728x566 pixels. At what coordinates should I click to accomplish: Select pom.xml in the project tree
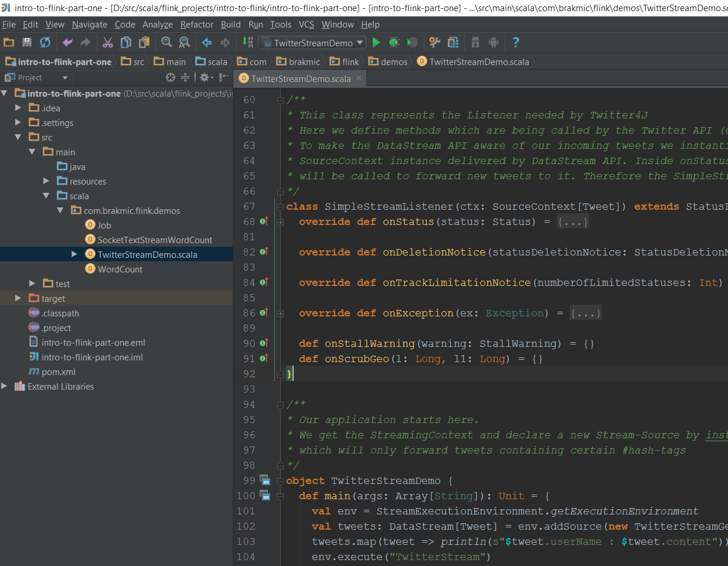coord(52,371)
